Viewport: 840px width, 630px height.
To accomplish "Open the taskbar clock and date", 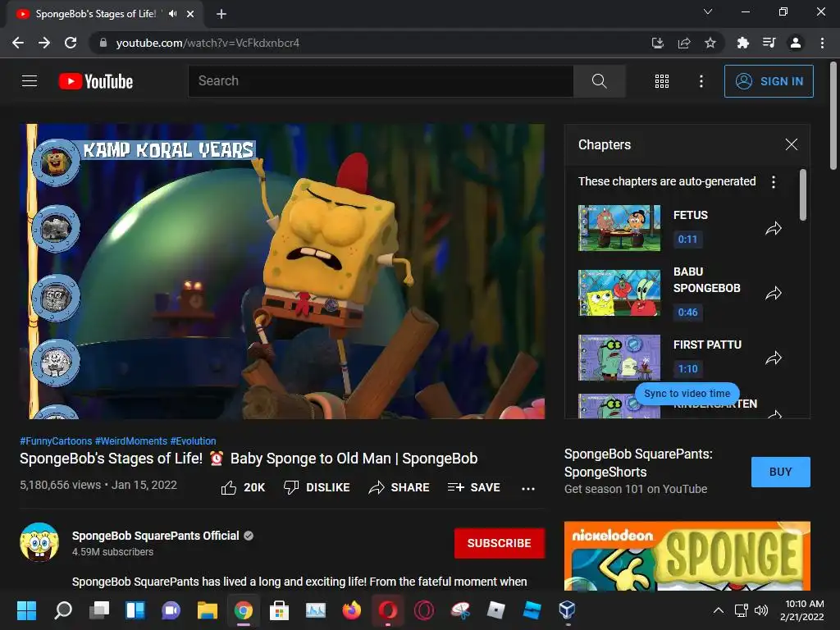I will point(801,610).
